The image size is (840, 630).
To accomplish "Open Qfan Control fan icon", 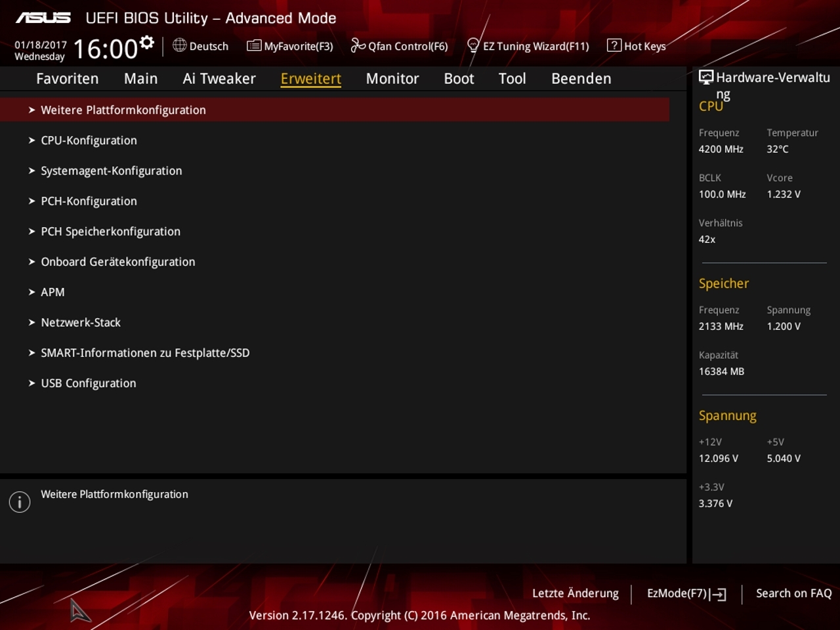I will pyautogui.click(x=358, y=45).
